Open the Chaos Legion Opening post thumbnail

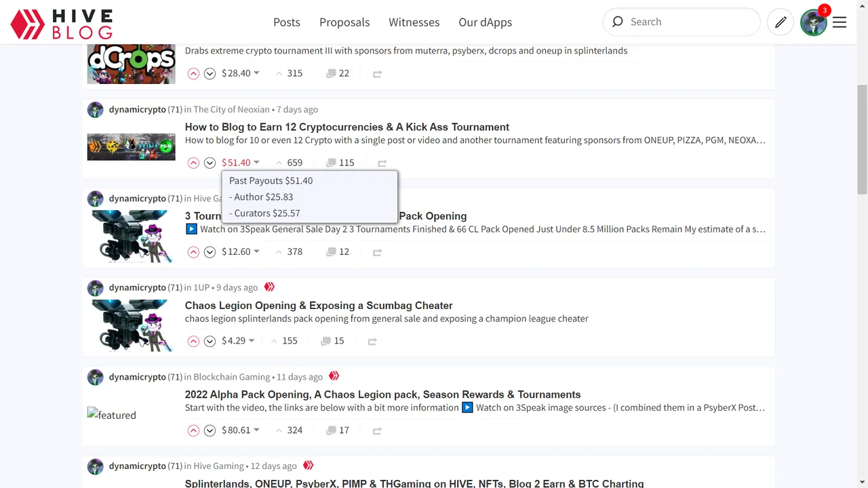coord(132,325)
